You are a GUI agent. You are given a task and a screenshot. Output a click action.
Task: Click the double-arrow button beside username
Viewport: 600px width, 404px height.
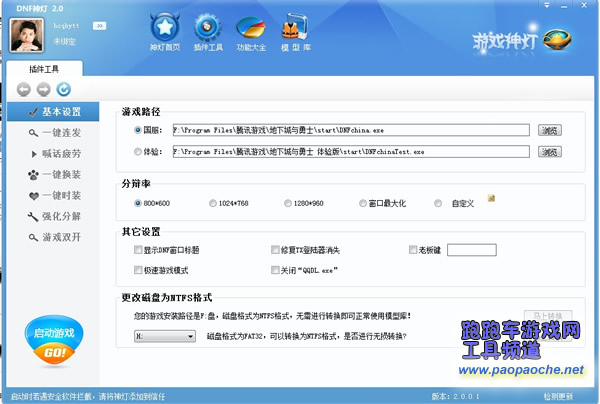[x=99, y=26]
